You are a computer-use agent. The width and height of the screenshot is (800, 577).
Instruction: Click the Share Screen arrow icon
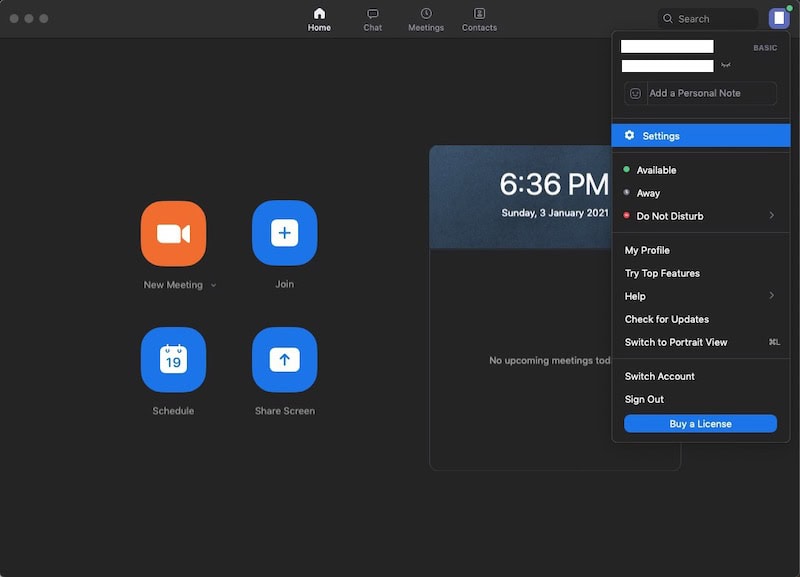point(284,359)
